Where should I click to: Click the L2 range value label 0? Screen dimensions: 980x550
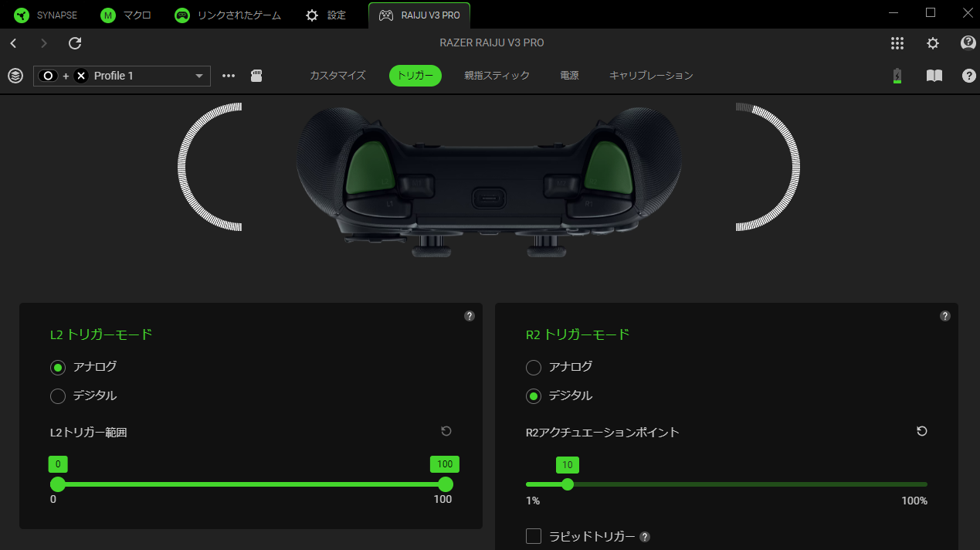(x=58, y=464)
